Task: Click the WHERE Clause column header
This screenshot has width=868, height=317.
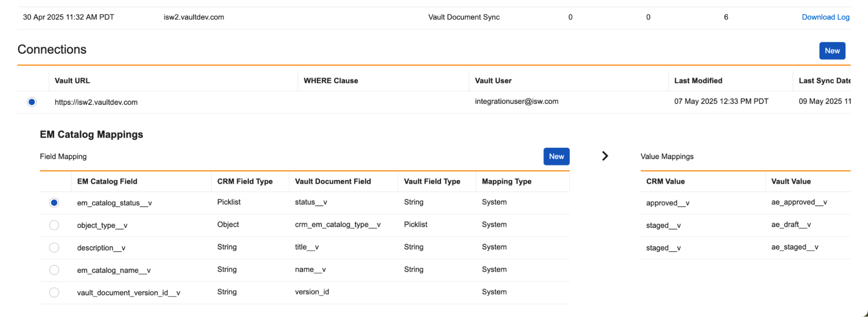Action: pos(331,80)
